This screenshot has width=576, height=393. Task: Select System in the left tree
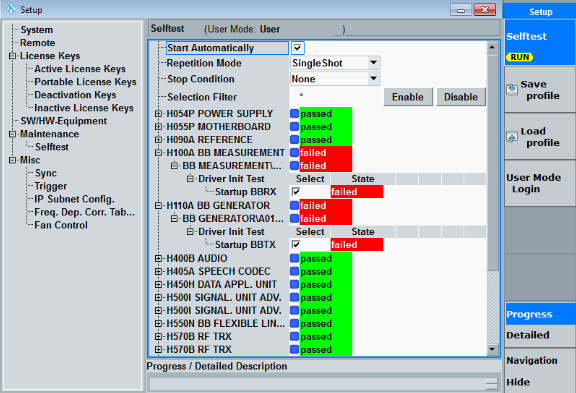[x=37, y=30]
